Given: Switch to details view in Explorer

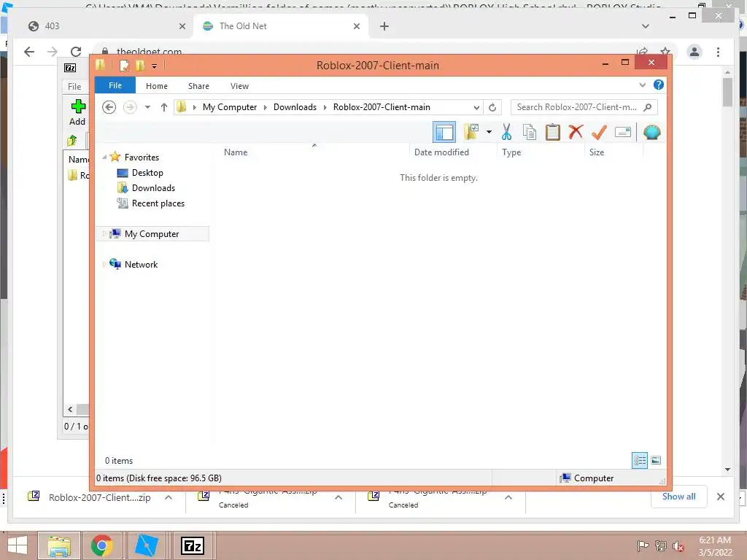Looking at the screenshot, I should point(640,461).
